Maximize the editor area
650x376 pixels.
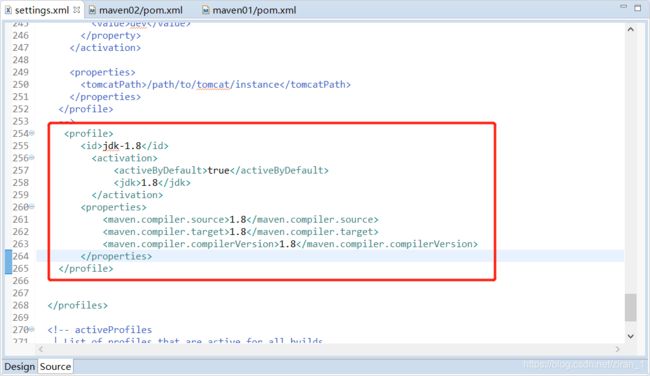(x=638, y=7)
